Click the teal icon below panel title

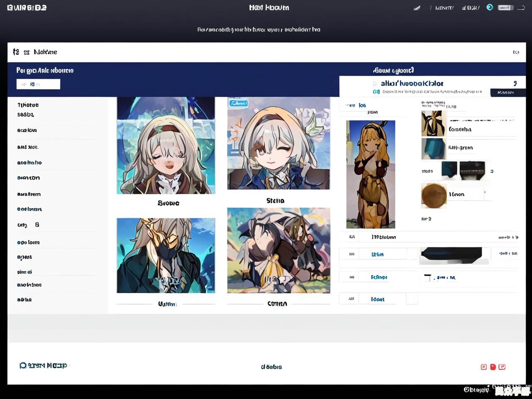tap(376, 92)
